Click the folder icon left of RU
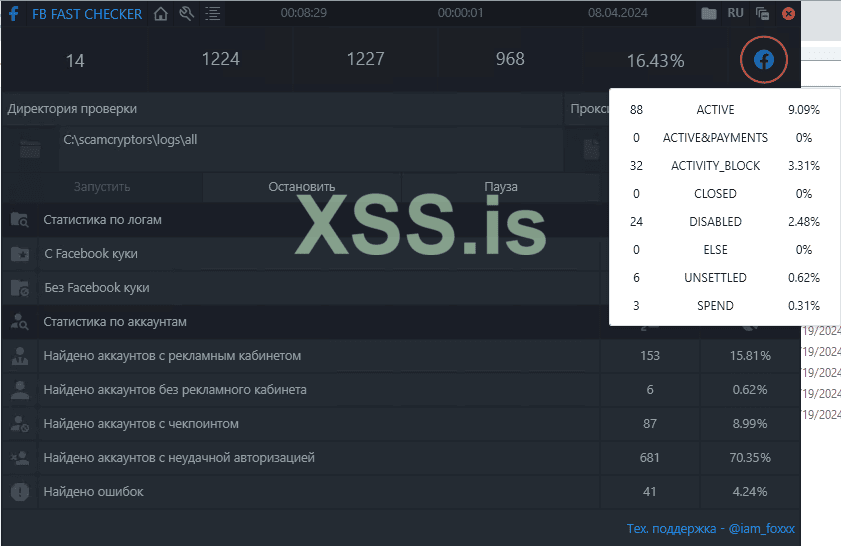Screen dimensions: 841x546 pos(709,14)
